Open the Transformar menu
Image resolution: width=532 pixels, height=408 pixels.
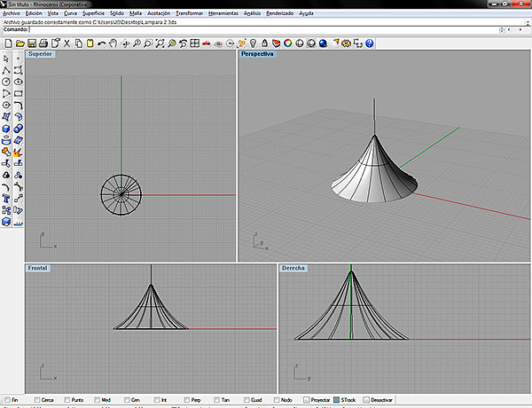[188, 14]
